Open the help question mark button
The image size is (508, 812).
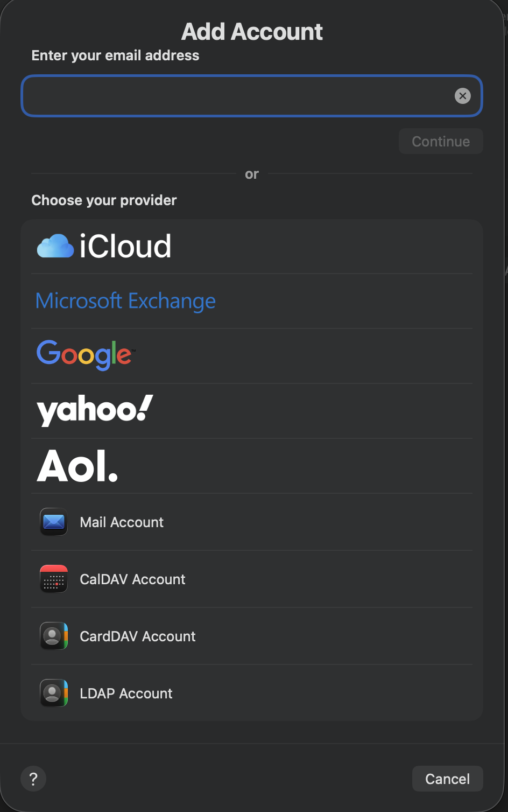[33, 778]
